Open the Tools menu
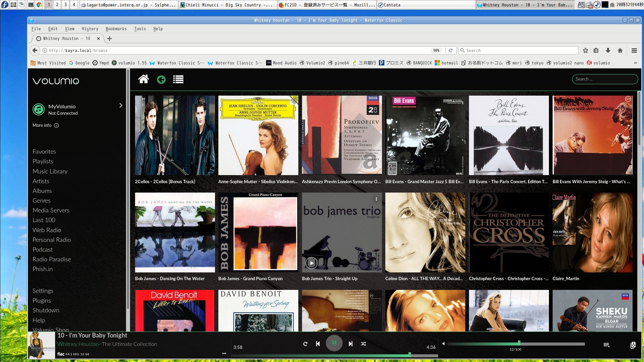Image resolution: width=644 pixels, height=362 pixels. (140, 29)
